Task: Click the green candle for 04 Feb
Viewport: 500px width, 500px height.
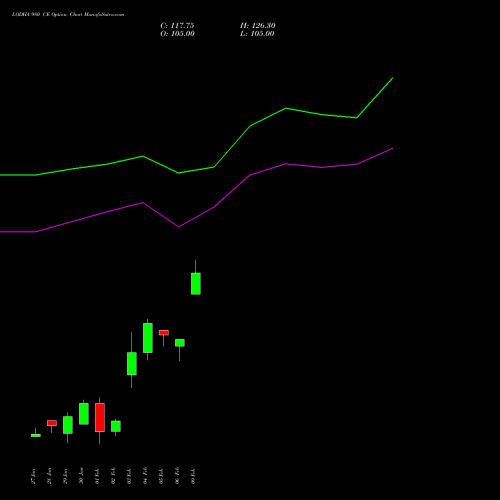Action: [148, 338]
